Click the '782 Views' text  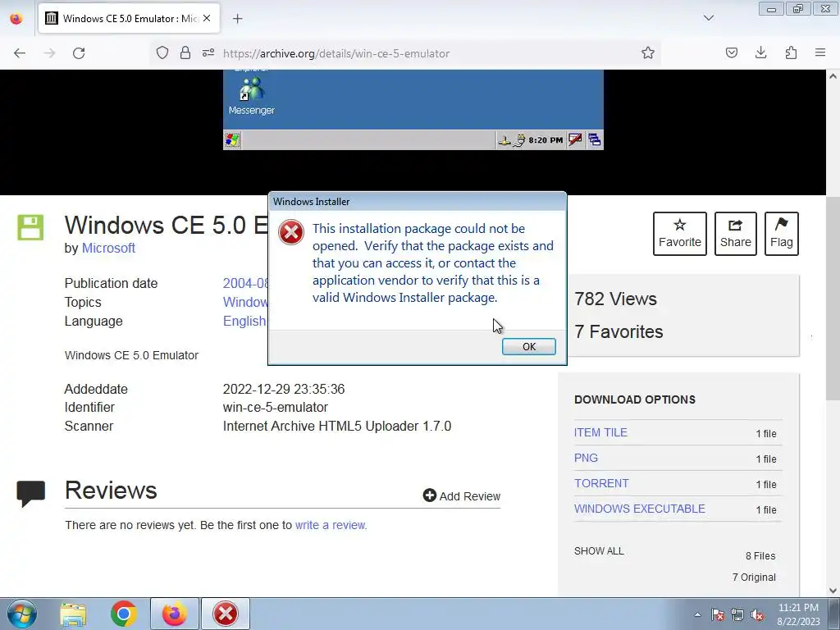[615, 299]
